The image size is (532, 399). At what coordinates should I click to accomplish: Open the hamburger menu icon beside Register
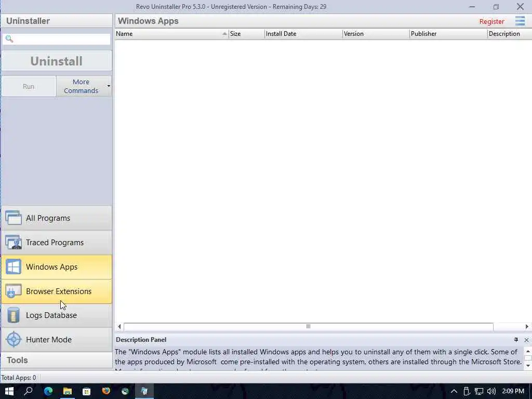click(520, 21)
